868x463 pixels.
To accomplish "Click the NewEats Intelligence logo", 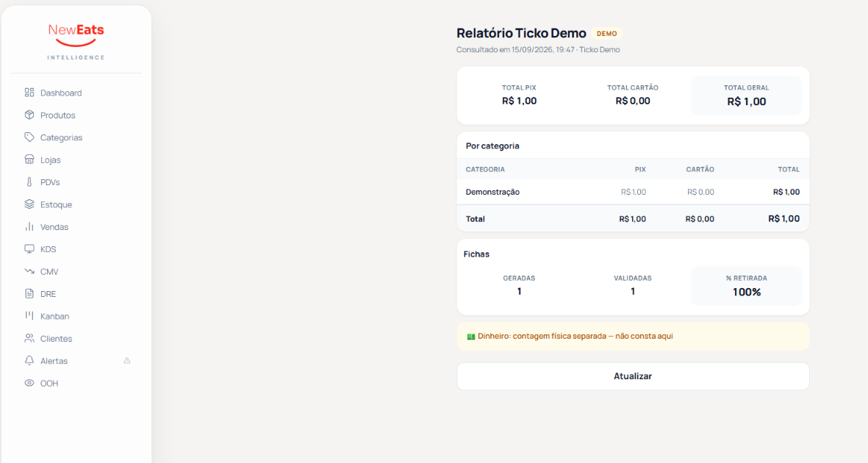I will point(76,42).
